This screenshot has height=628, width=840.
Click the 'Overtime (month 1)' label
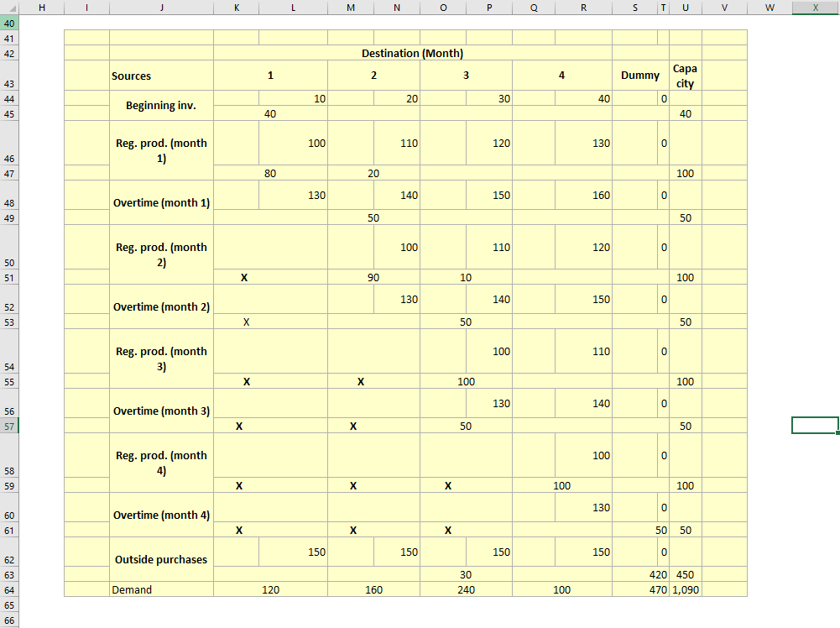(161, 202)
